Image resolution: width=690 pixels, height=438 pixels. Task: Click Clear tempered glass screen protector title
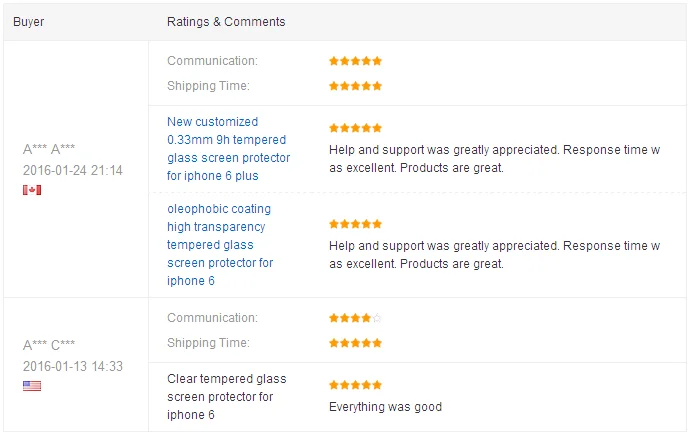point(226,397)
